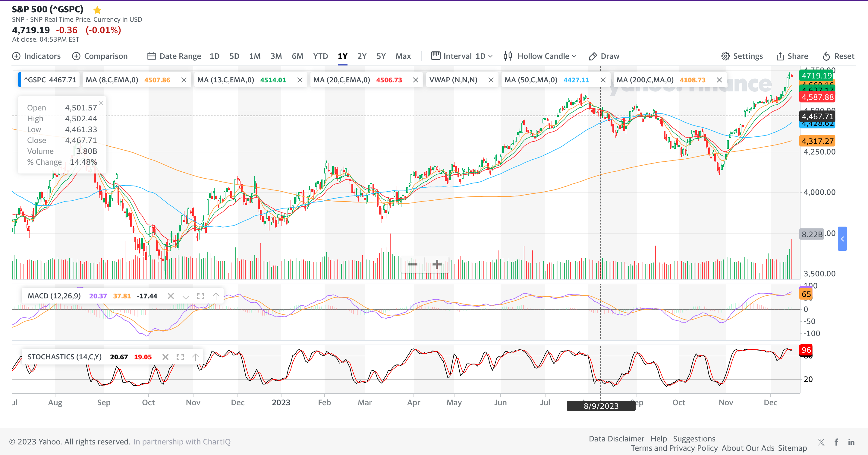This screenshot has width=868, height=455.
Task: Open chart Settings gear
Action: pos(725,56)
